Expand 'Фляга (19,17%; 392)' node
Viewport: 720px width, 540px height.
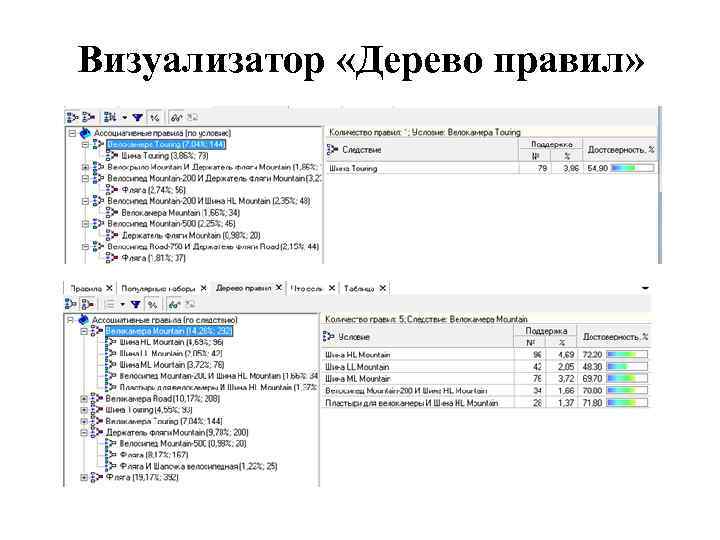84,478
